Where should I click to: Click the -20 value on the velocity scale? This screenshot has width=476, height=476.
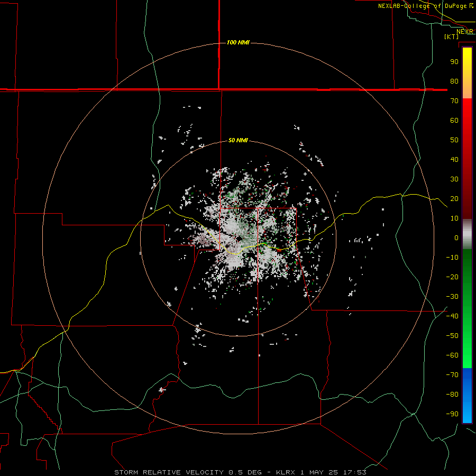pos(452,277)
